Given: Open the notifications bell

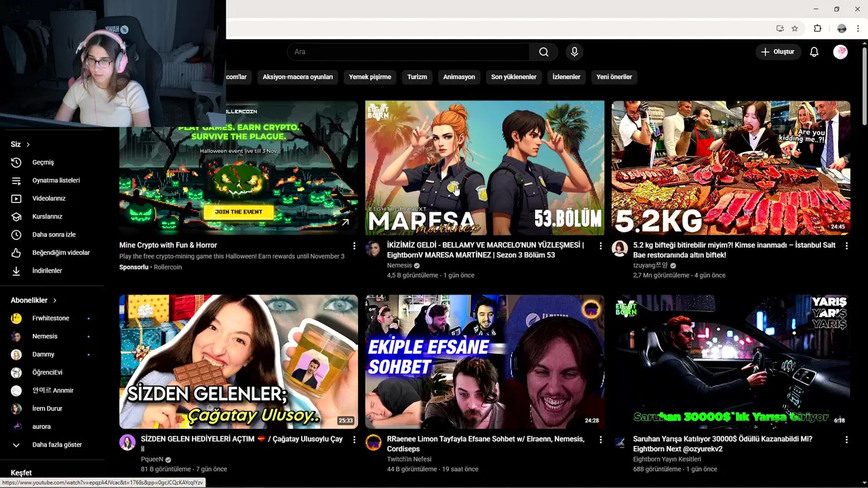Looking at the screenshot, I should (x=814, y=52).
